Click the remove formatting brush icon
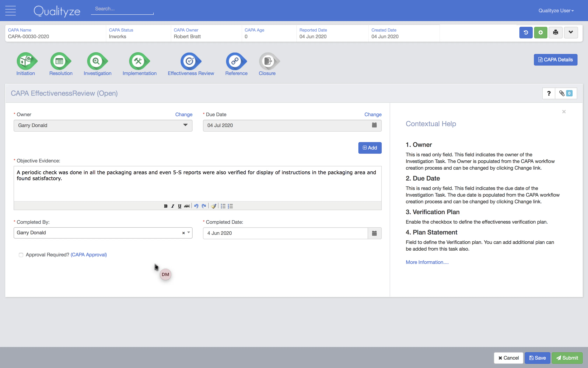Viewport: 588px width, 368px height. (213, 206)
